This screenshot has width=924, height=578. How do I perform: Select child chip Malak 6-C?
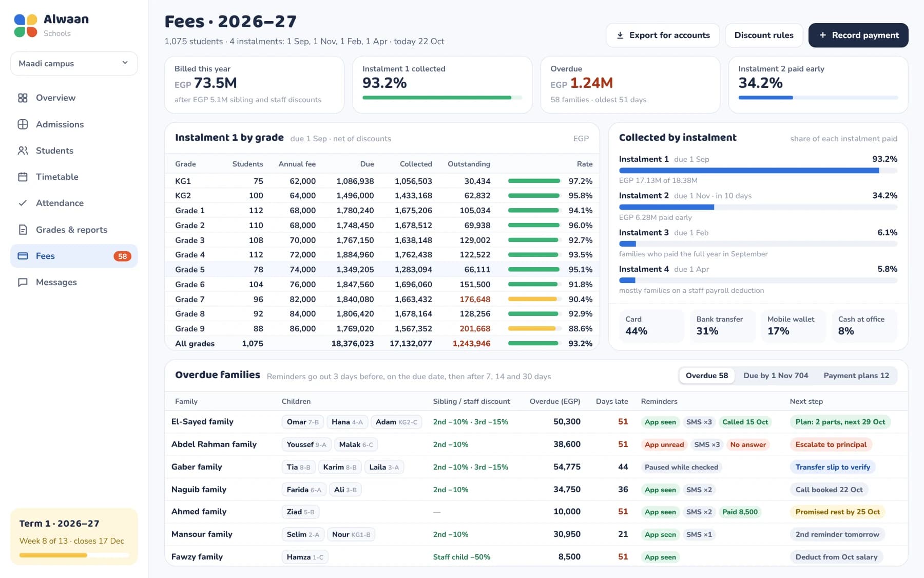[x=356, y=444]
